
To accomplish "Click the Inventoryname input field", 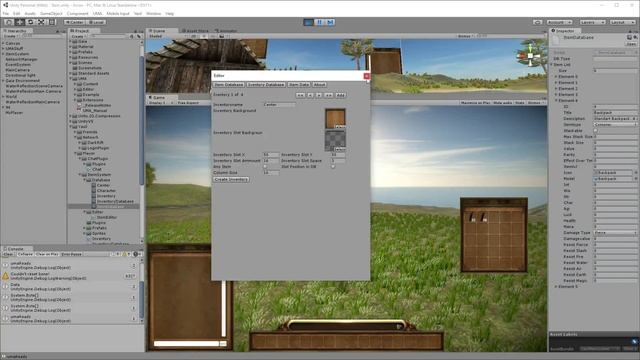I will 280,105.
